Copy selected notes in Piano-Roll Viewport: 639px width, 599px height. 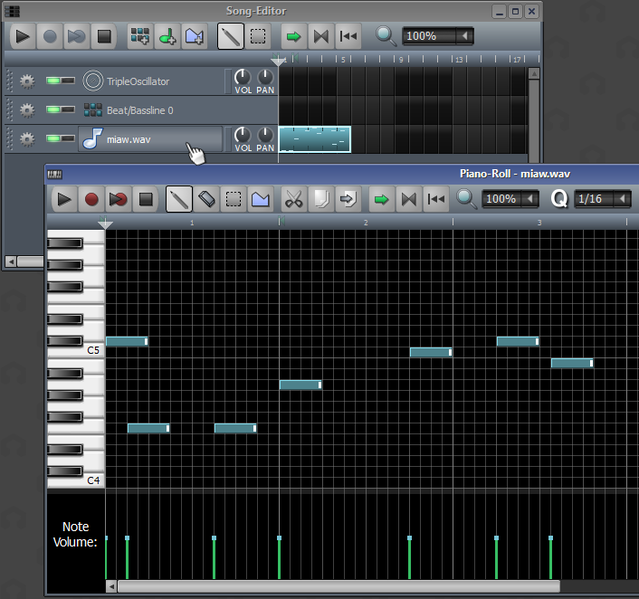point(321,200)
